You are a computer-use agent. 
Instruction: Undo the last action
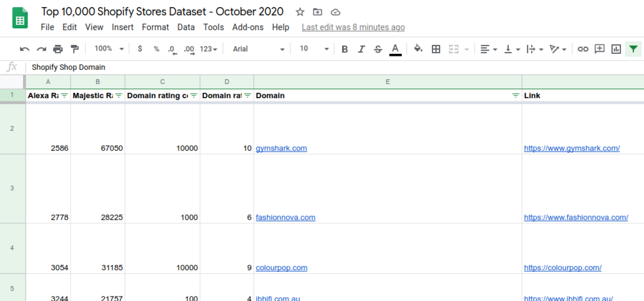pos(24,49)
